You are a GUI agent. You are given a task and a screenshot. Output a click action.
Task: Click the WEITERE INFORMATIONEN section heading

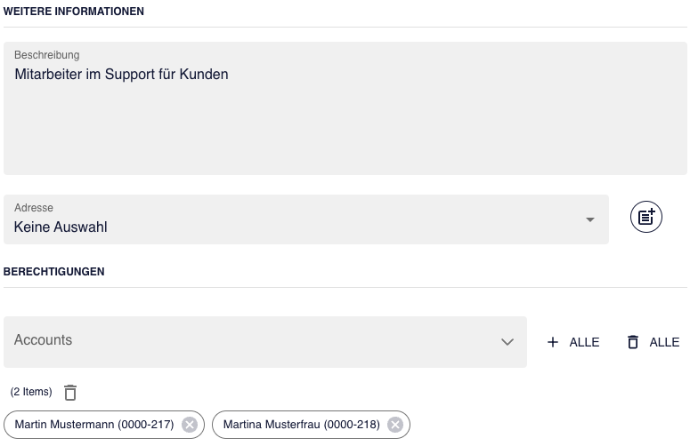tap(73, 11)
